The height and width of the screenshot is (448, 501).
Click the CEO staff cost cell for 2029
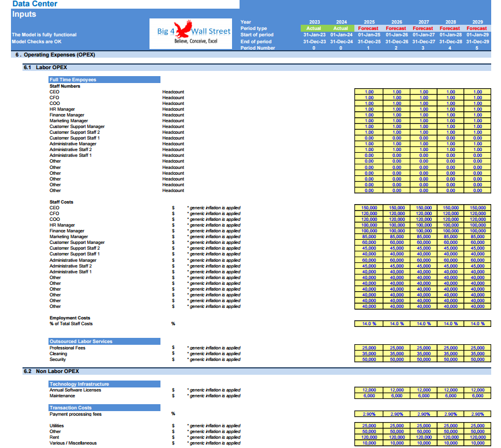tap(477, 208)
